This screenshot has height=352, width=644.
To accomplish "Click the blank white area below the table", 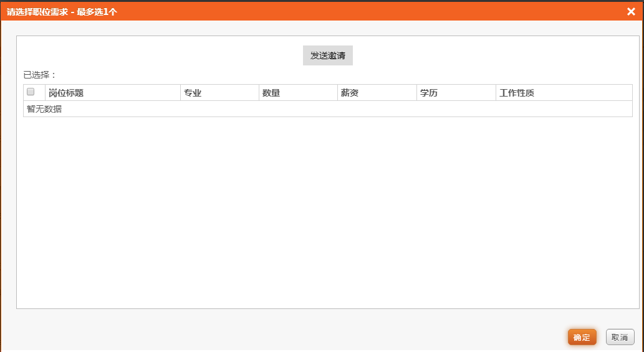I will click(x=327, y=212).
